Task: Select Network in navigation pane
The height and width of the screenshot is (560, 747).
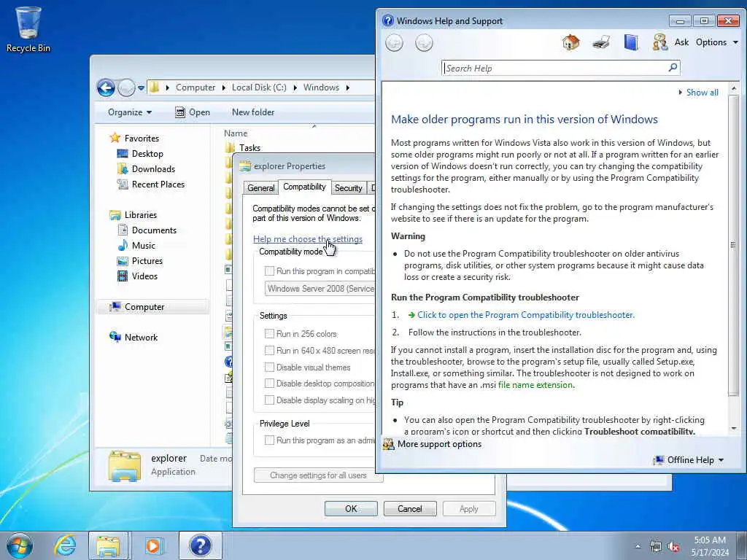Action: 141,338
